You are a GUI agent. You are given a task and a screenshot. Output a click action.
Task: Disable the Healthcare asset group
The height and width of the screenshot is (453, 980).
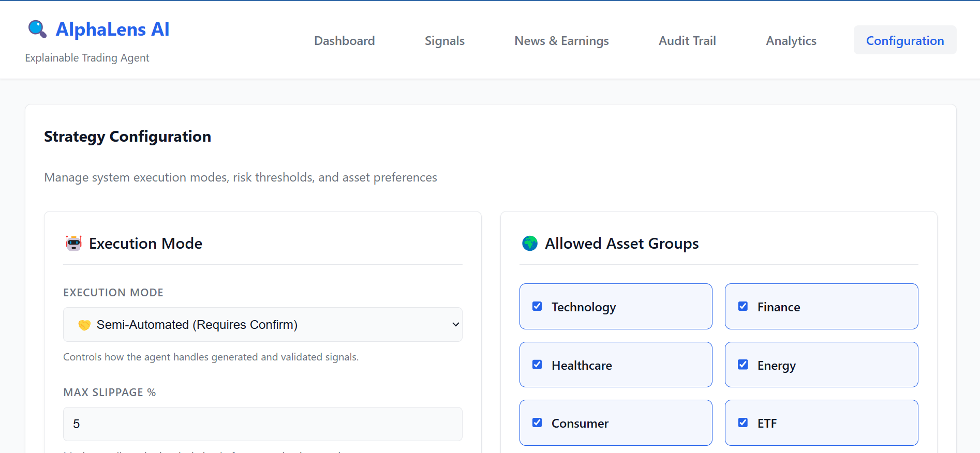(x=537, y=365)
